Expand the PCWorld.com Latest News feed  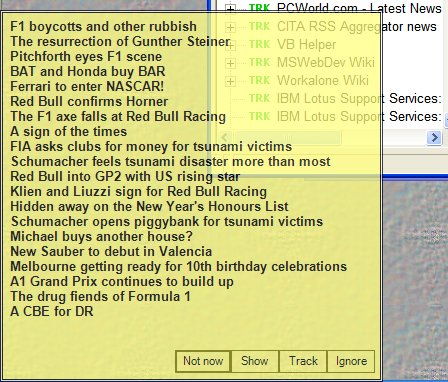tap(230, 8)
